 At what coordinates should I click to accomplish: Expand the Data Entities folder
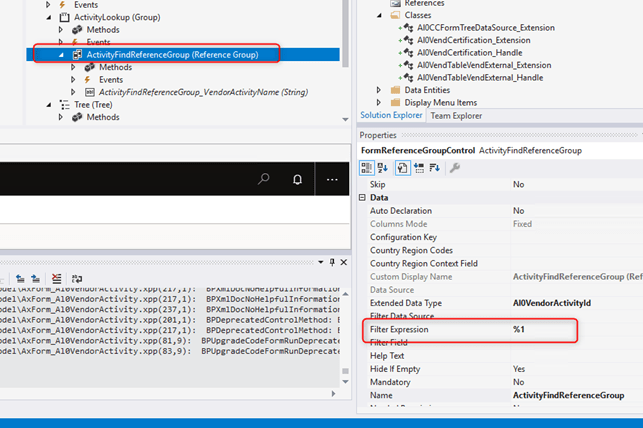[378, 90]
